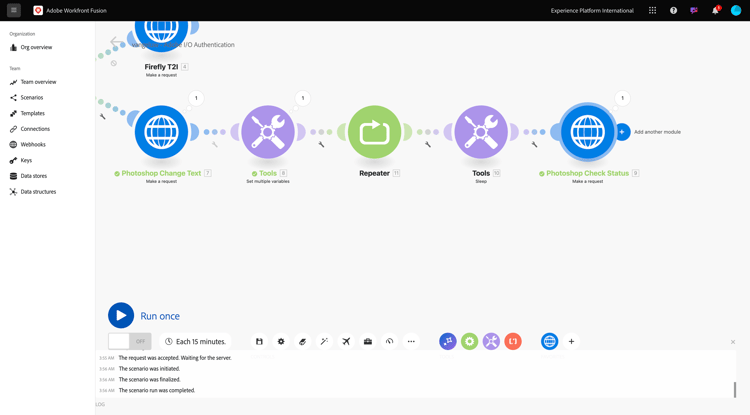The image size is (750, 415).
Task: Click log entry 'The scenario run was completed.'
Action: click(x=157, y=390)
